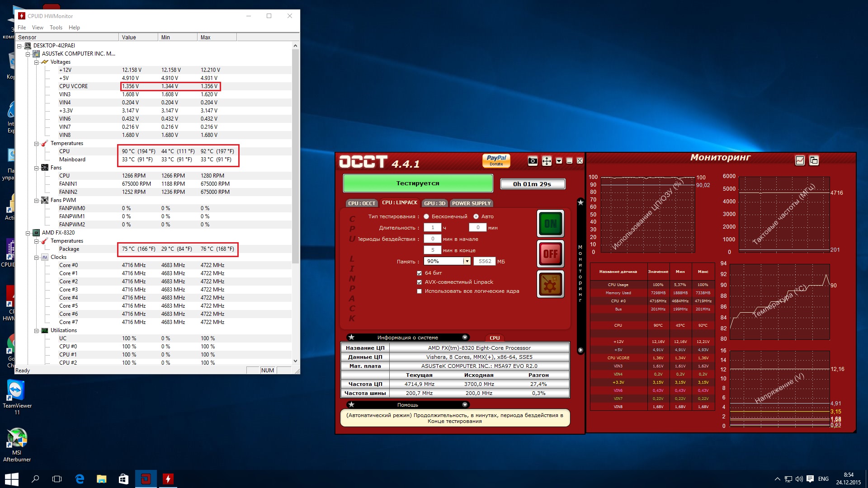The height and width of the screenshot is (488, 868).
Task: Click the duration hours input field
Action: [432, 228]
